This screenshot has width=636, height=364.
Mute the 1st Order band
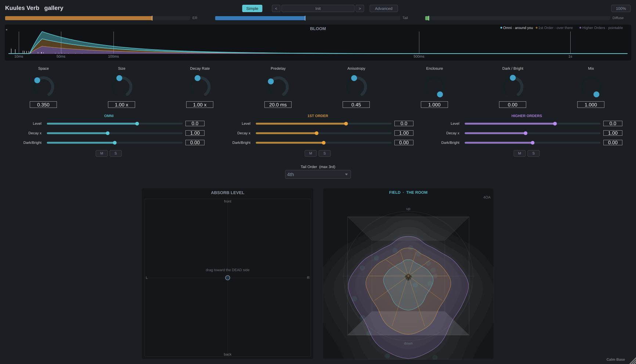[311, 153]
